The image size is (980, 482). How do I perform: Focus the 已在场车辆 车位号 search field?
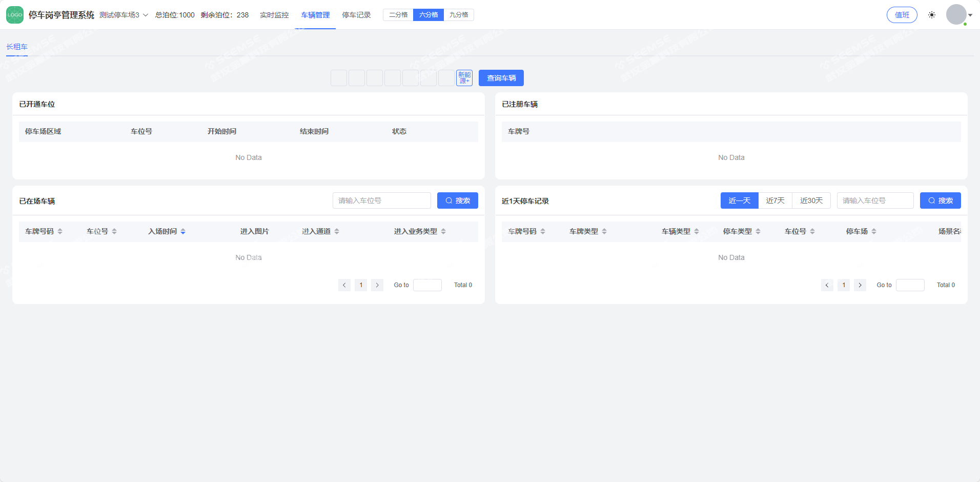coord(381,200)
